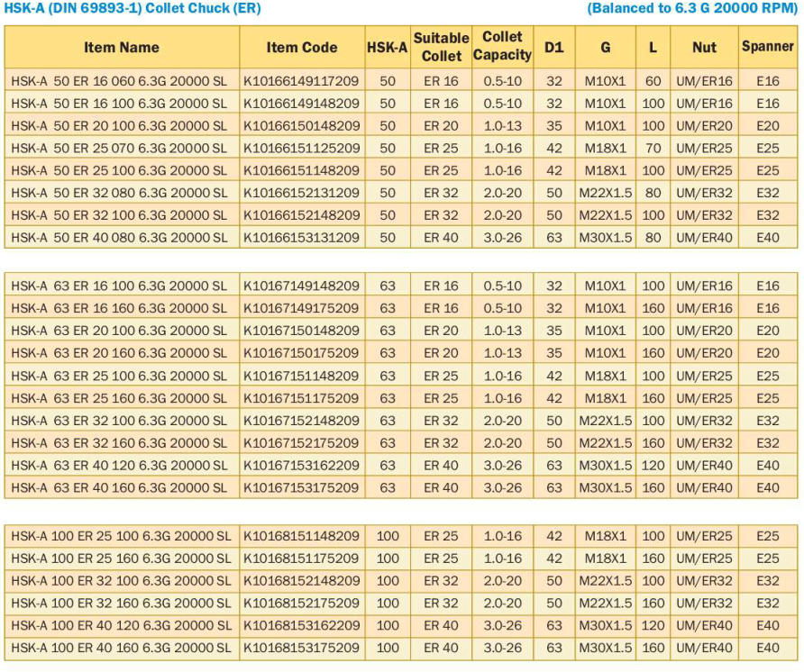Viewport: 804px width, 672px height.
Task: Click item code K10167151175209
Action: [301, 398]
